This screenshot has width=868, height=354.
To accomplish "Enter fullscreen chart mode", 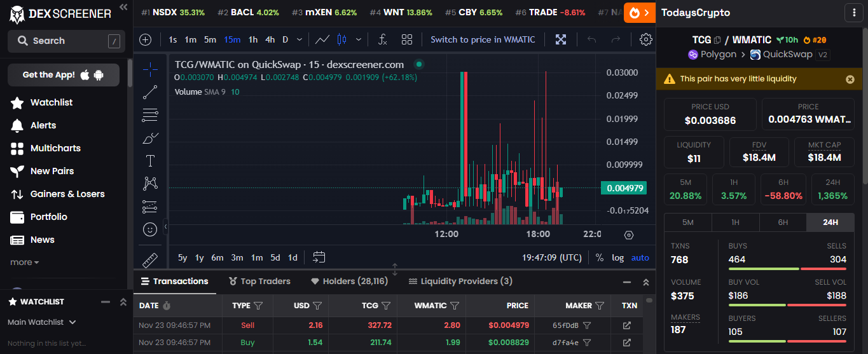I will coord(561,39).
